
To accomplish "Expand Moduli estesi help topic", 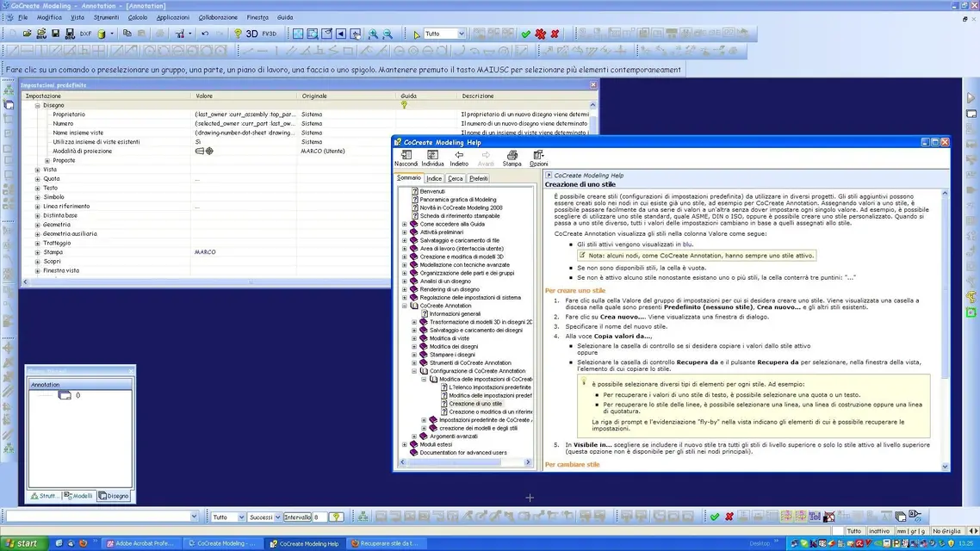I will click(405, 444).
